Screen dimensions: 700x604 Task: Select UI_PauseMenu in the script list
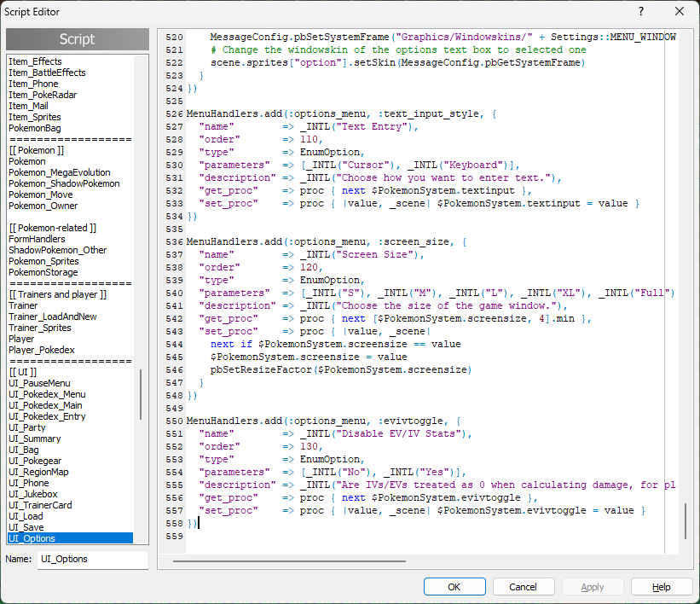(x=39, y=383)
